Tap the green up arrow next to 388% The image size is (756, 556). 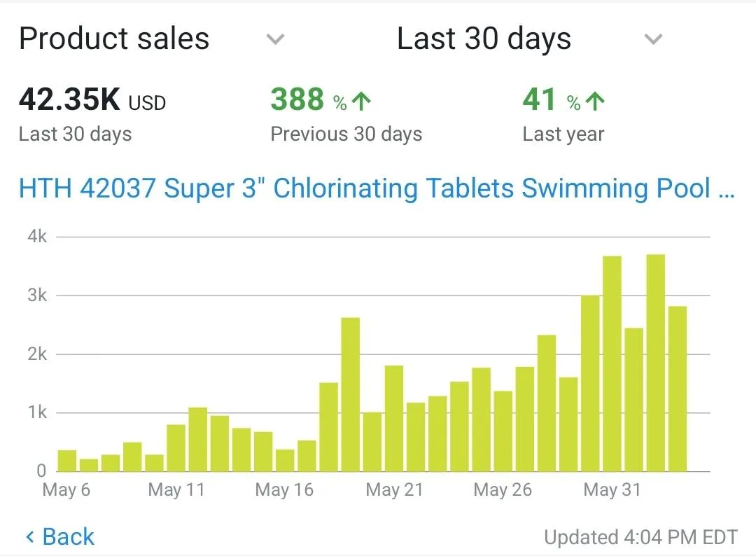coord(361,102)
